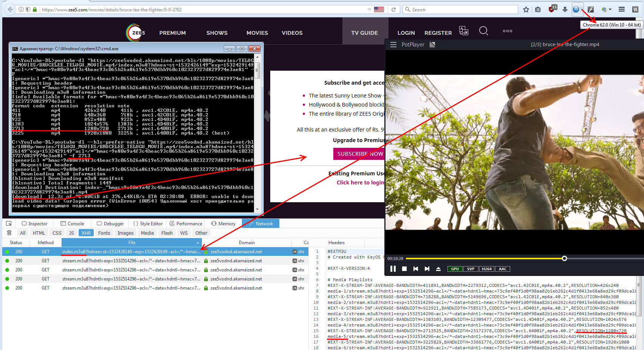
Task: Click the H264 codec indicator in PotPlayer
Action: 487,269
